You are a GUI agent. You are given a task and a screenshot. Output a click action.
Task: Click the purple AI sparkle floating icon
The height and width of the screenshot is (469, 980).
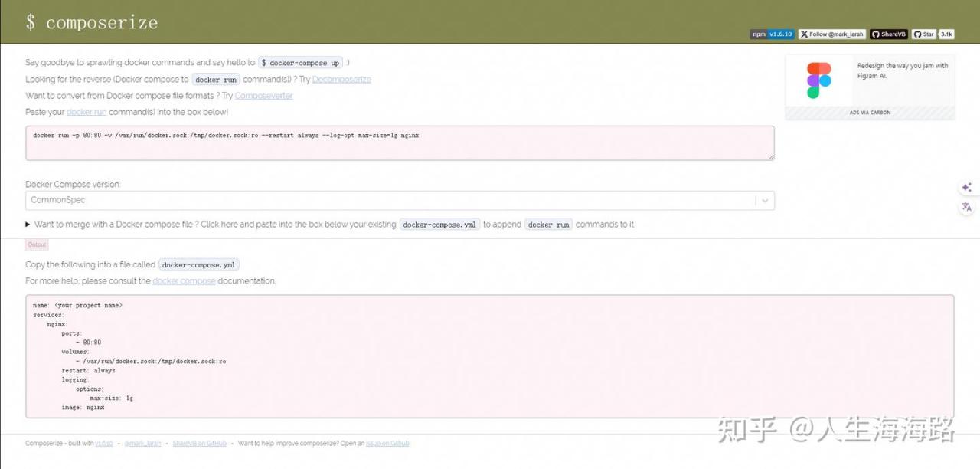tap(966, 188)
